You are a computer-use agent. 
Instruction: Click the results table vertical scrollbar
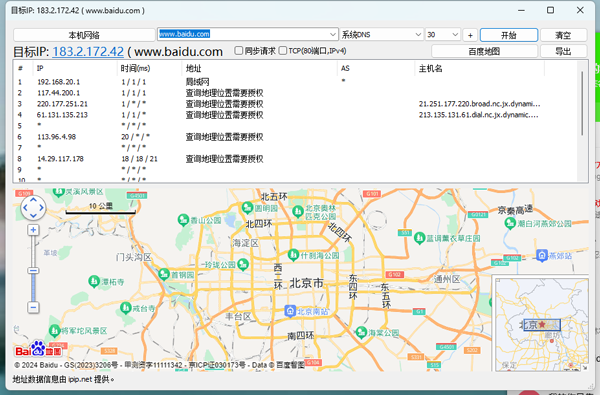coord(582,103)
